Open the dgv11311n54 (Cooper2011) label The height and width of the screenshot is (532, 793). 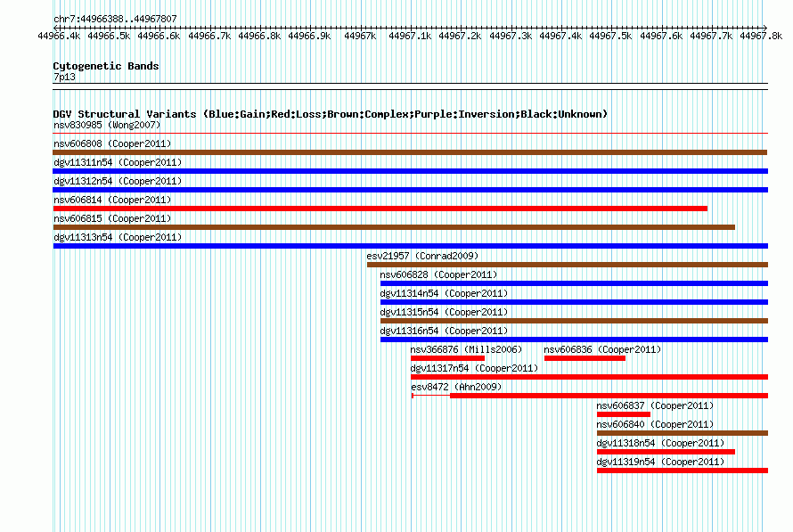pos(118,162)
